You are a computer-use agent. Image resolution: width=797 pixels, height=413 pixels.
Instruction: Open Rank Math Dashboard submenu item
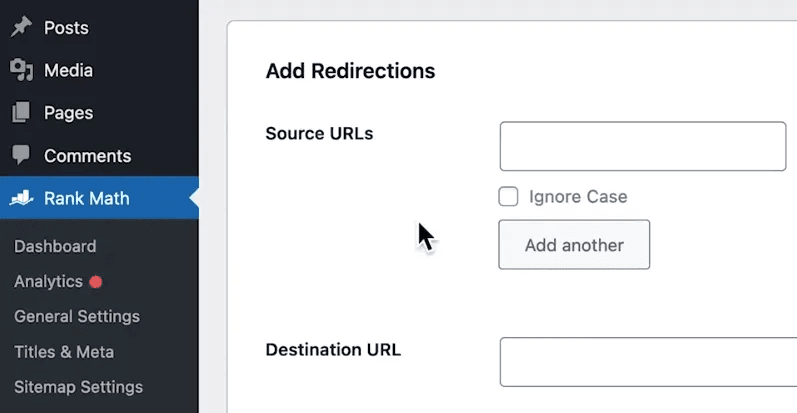(x=55, y=246)
